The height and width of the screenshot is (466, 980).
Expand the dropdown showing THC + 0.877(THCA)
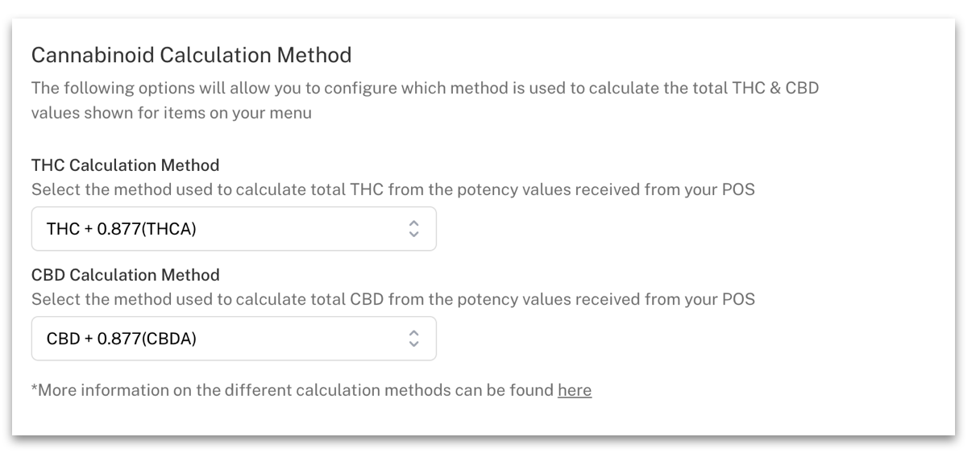point(234,229)
